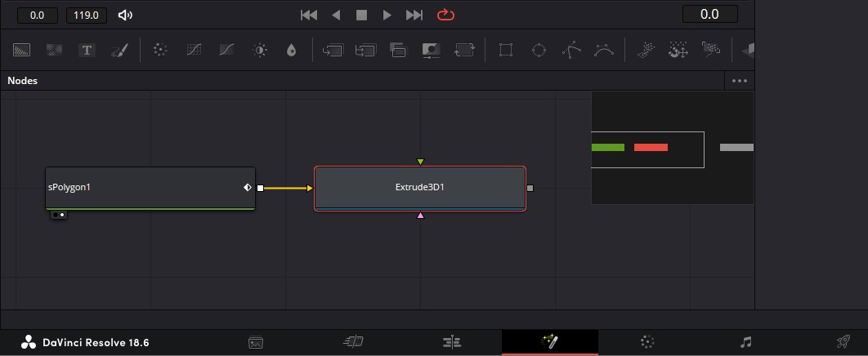Add the particle force magnet node
868x356 pixels.
(678, 51)
